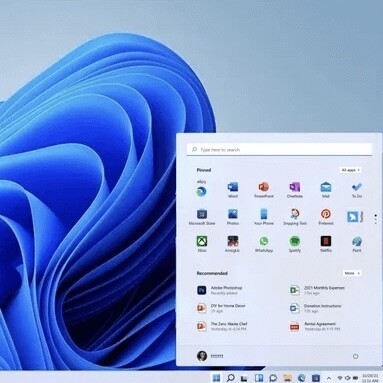Show hidden icons via tray chevron

[329, 378]
